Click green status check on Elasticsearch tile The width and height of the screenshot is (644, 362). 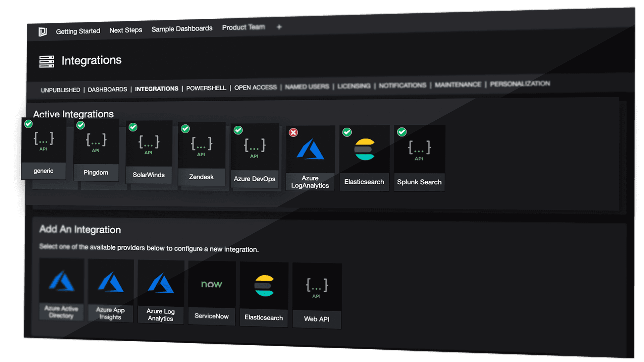347,132
